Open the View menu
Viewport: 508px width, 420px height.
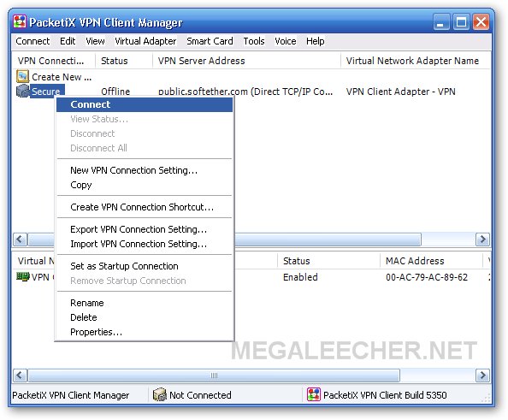tap(95, 41)
